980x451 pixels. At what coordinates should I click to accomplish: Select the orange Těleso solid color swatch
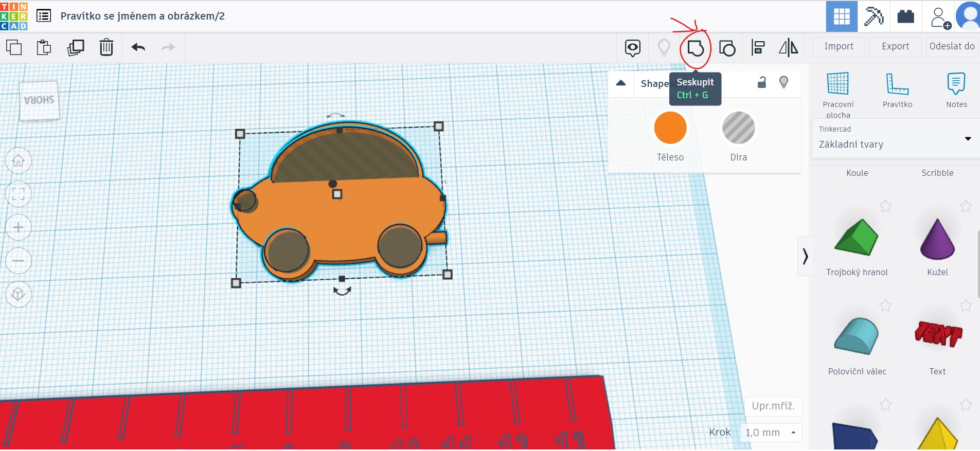[670, 128]
